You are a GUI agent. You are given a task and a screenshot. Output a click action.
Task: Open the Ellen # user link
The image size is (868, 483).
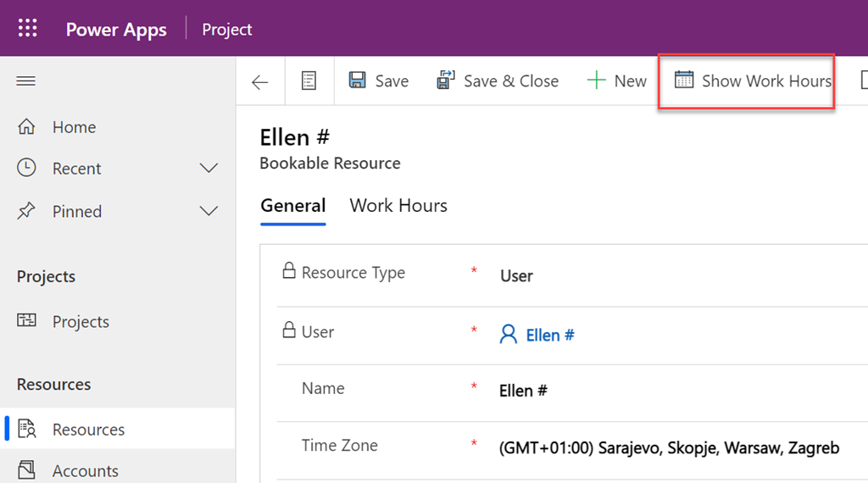[550, 336]
